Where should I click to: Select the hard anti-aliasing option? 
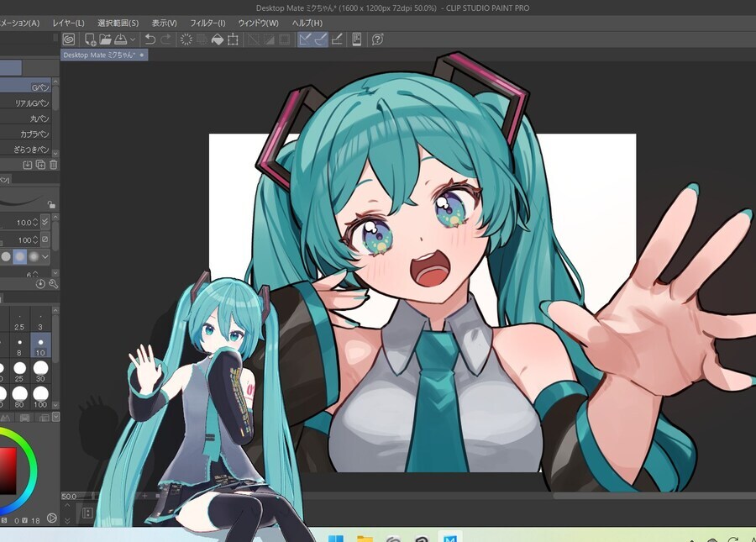(x=6, y=257)
